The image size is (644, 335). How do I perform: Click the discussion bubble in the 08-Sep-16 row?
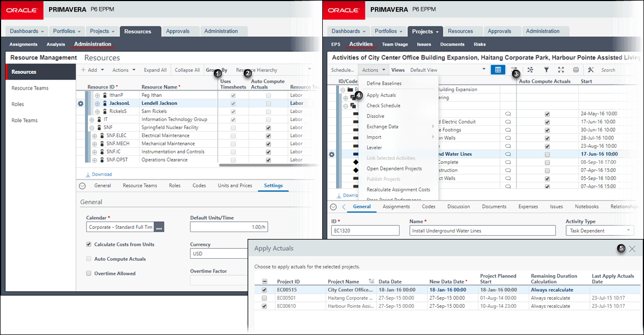(x=508, y=162)
